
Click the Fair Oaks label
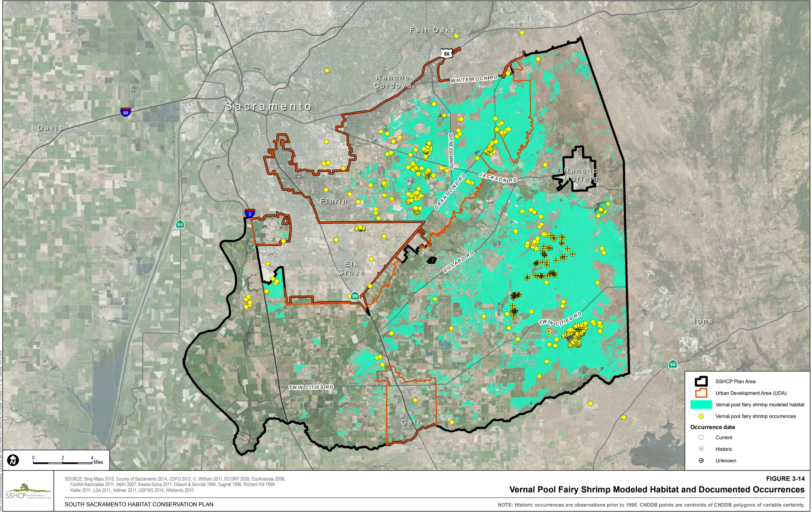(x=433, y=30)
